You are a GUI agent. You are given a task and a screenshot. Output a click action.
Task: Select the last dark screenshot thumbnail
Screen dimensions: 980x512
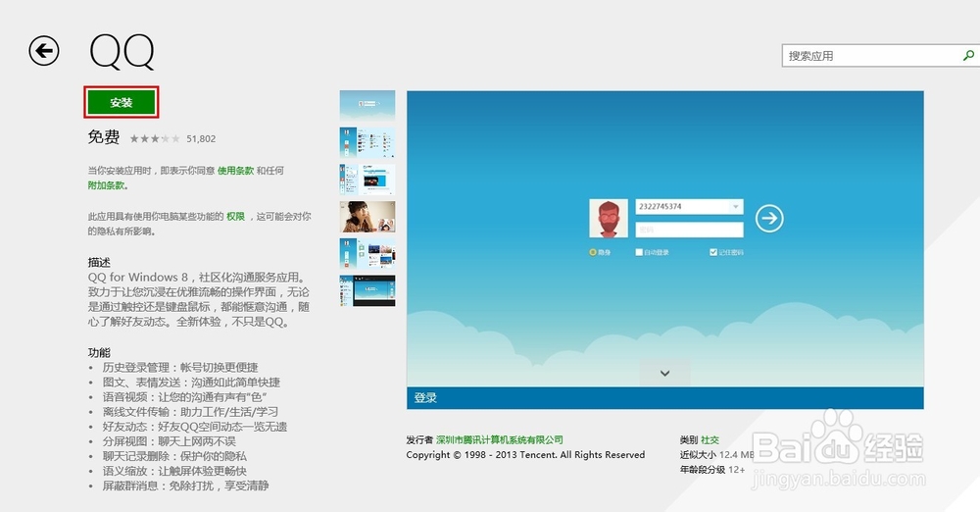click(367, 290)
